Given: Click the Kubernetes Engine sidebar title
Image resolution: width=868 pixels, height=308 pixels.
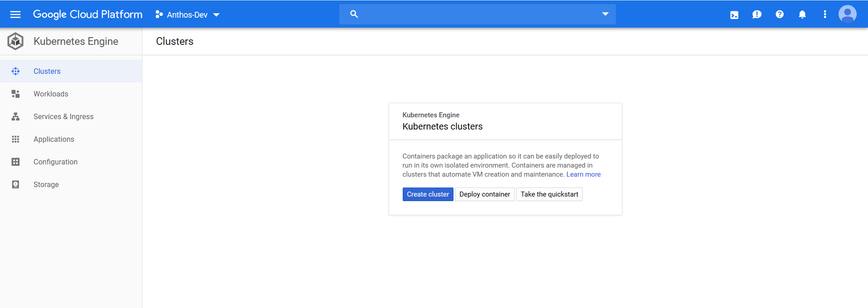Looking at the screenshot, I should [x=76, y=41].
